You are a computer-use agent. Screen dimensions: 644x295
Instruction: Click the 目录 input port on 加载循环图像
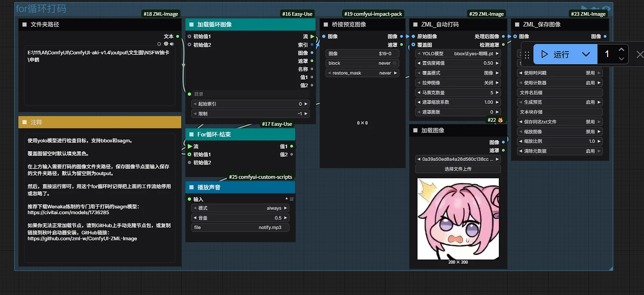tap(189, 94)
